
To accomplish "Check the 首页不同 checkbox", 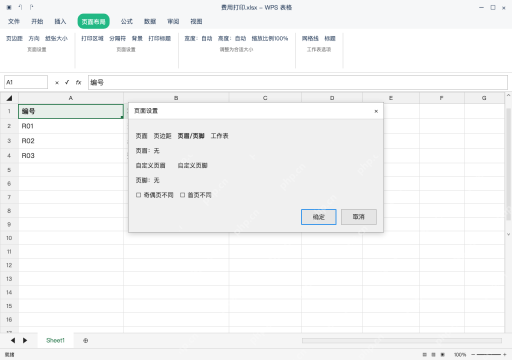I will [182, 195].
